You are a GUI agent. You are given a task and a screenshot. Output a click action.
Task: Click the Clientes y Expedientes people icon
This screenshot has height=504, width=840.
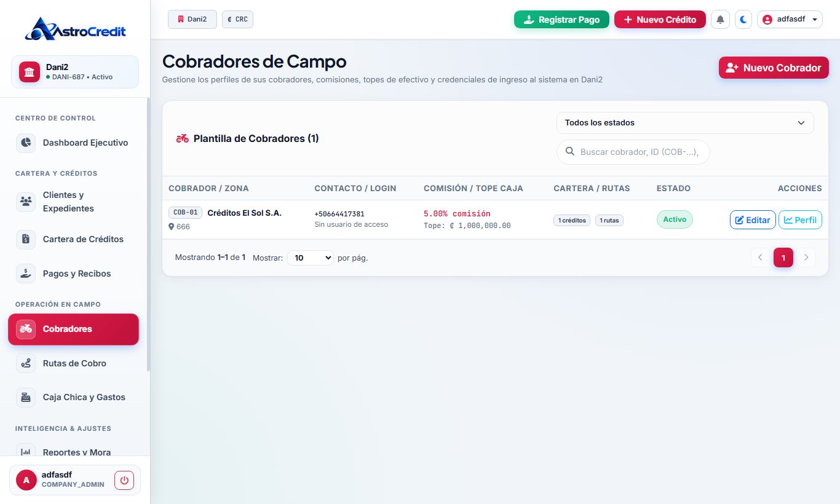coord(26,202)
